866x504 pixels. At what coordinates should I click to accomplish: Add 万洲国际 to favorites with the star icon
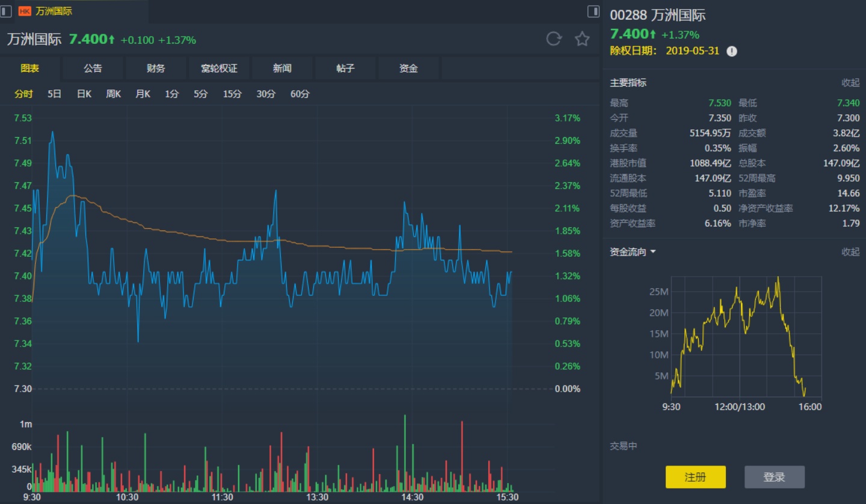tap(582, 40)
